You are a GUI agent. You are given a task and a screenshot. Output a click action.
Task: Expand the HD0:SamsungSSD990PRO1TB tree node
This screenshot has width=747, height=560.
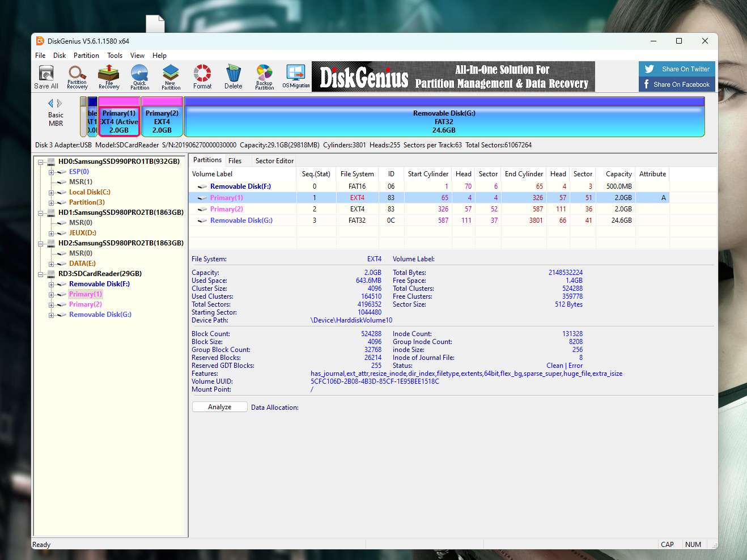(41, 161)
